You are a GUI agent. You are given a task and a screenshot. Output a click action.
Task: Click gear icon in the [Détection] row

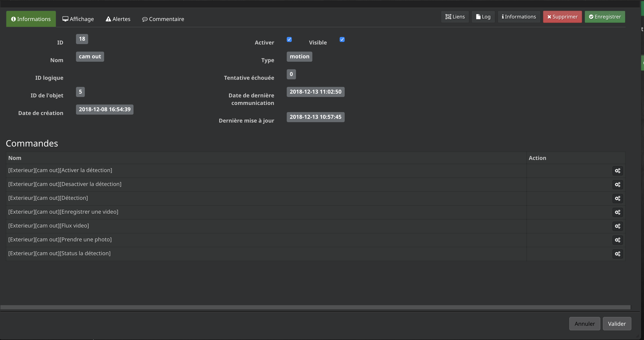coord(618,199)
